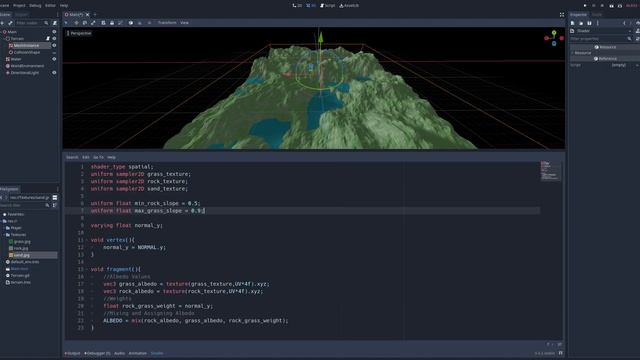Open the Project menu
Screen dimensions: 640x360
[x=19, y=6]
